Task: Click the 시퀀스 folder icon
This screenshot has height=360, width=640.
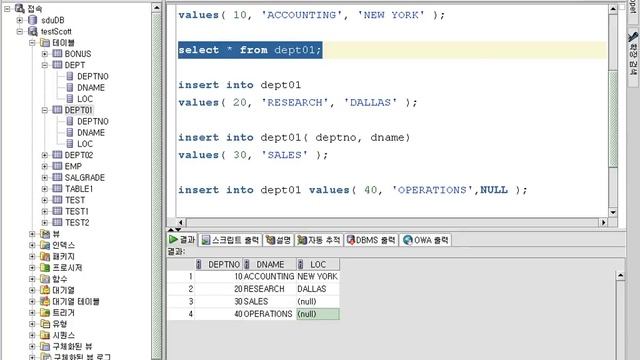Action: (45, 335)
